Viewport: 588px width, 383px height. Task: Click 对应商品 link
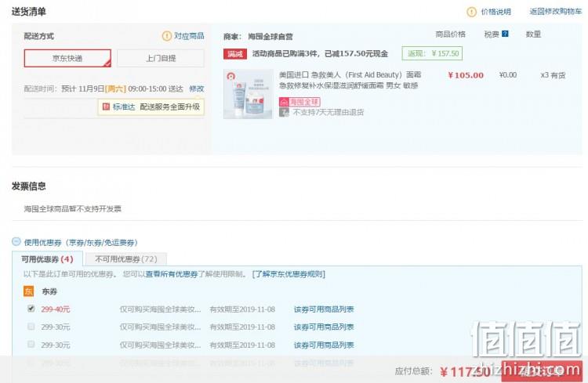189,36
